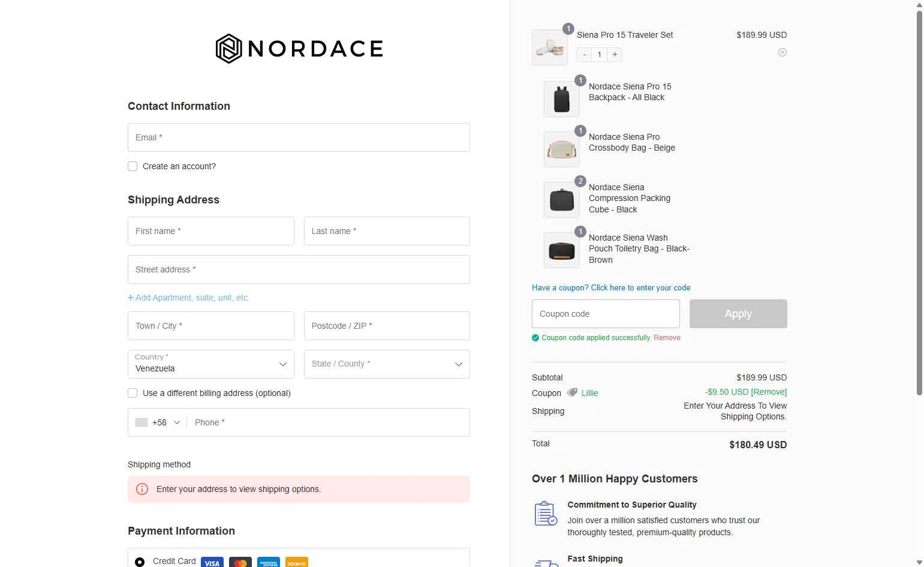Click the phone country flag icon
This screenshot has width=924, height=567.
point(142,422)
